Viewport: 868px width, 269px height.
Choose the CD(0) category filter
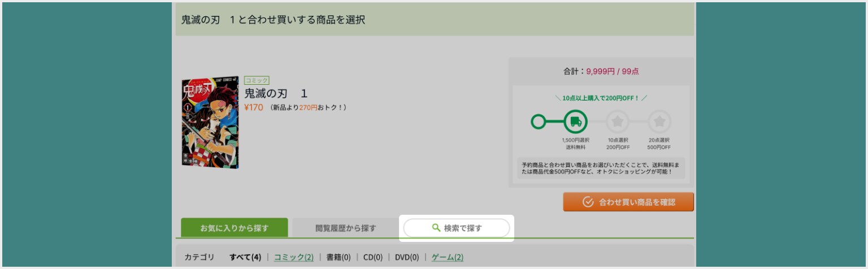pos(372,257)
